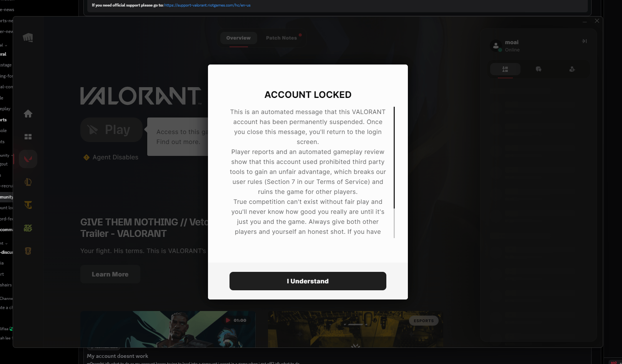Open the League of Legends page
Image resolution: width=622 pixels, height=364 pixels.
point(28,182)
